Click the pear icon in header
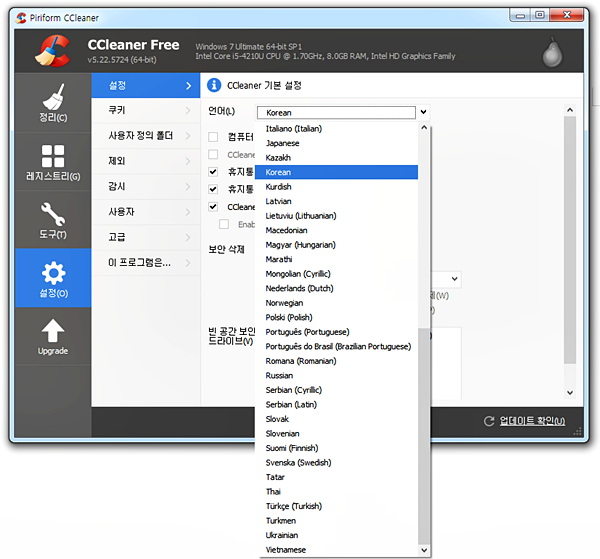Image resolution: width=600 pixels, height=559 pixels. [x=552, y=52]
